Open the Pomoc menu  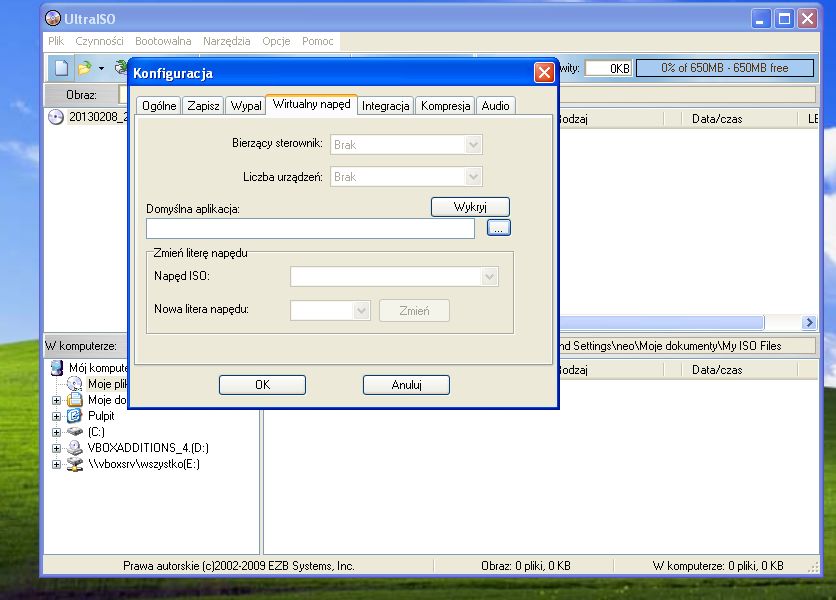tap(318, 41)
